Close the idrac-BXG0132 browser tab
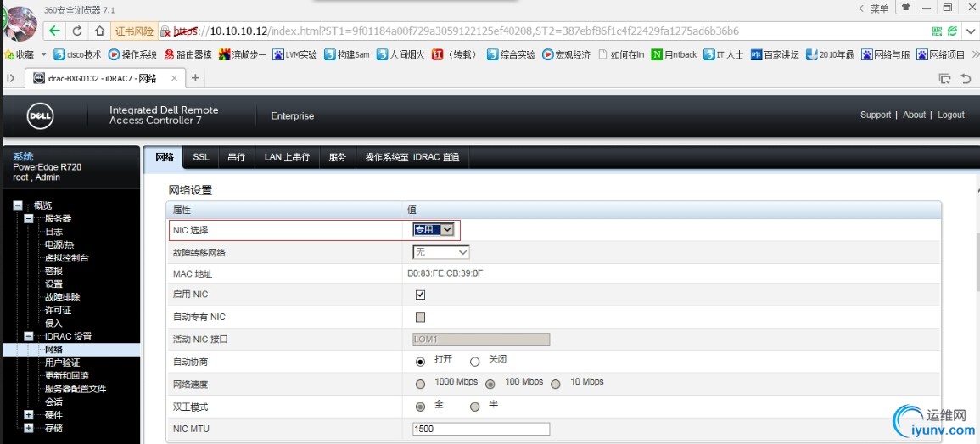The height and width of the screenshot is (444, 980). click(x=175, y=78)
